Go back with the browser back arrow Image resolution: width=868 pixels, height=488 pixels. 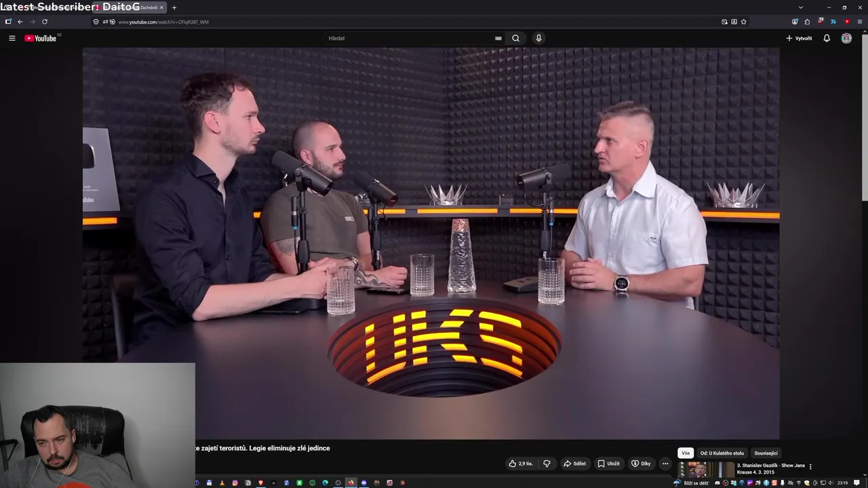[20, 22]
